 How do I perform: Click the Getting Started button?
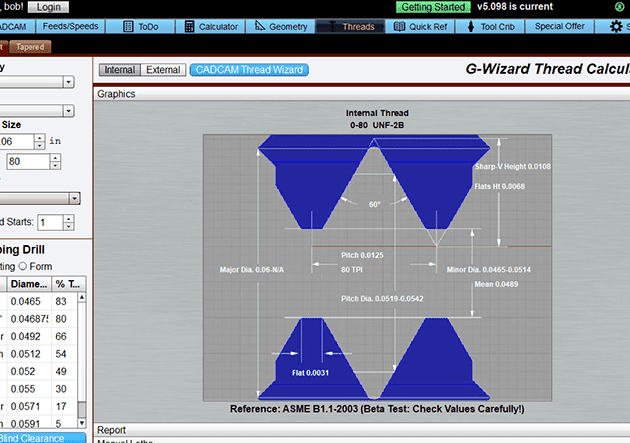click(x=433, y=7)
